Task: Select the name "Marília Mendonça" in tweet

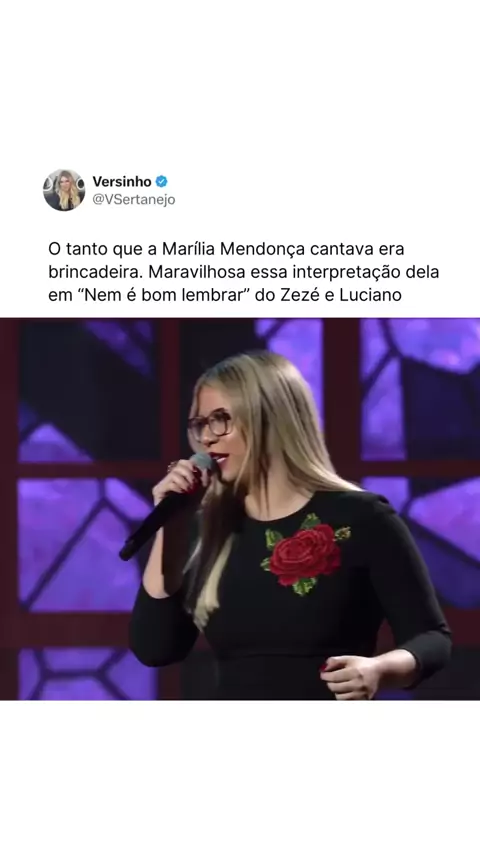Action: pyautogui.click(x=234, y=249)
